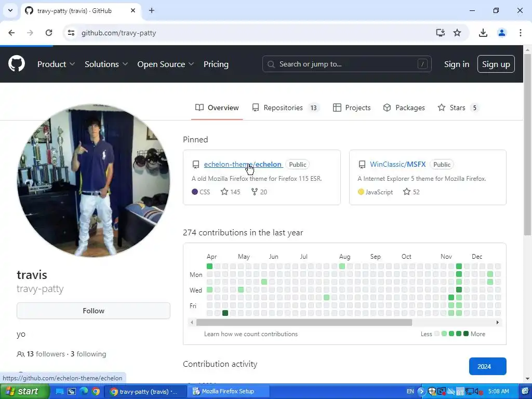This screenshot has width=532, height=399.
Task: Open the Chrome profile avatar icon
Action: (x=501, y=33)
